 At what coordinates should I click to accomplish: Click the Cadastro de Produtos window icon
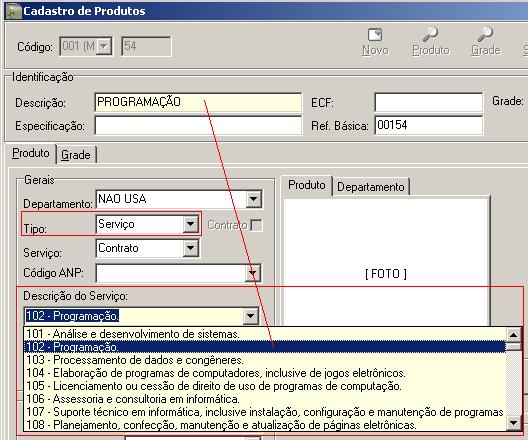point(13,11)
